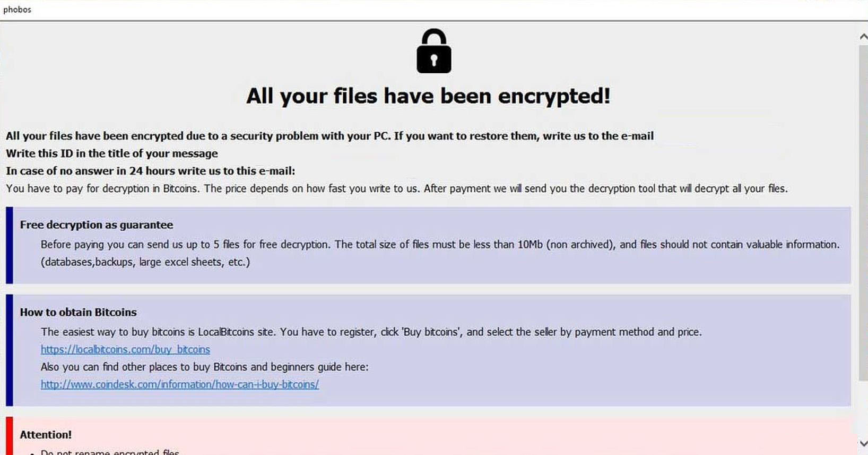Click the "Before paying you can send us" paragraph
The width and height of the screenshot is (868, 455).
click(440, 253)
